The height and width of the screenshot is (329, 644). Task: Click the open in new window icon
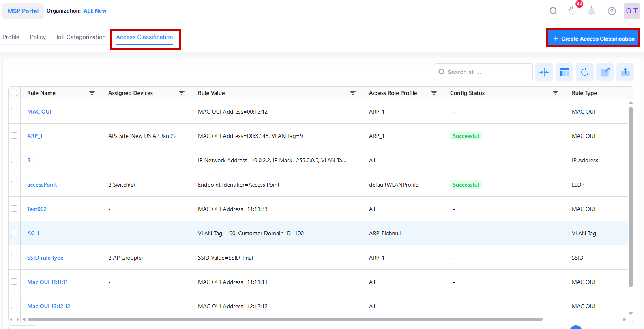[x=605, y=72]
